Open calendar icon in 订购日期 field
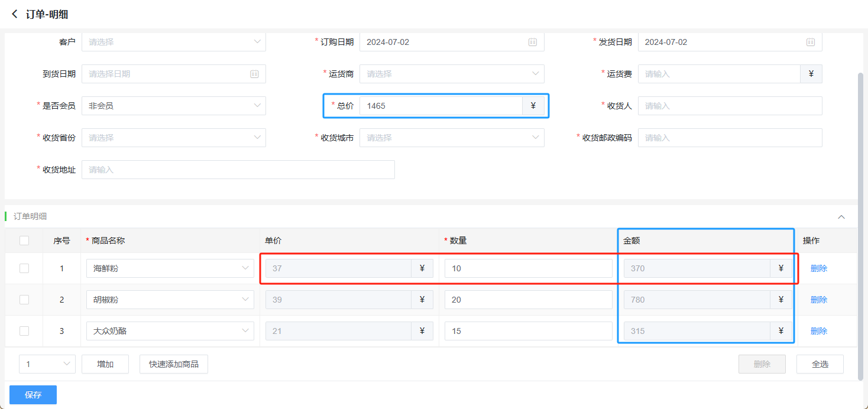Viewport: 868px width, 409px height. 532,42
